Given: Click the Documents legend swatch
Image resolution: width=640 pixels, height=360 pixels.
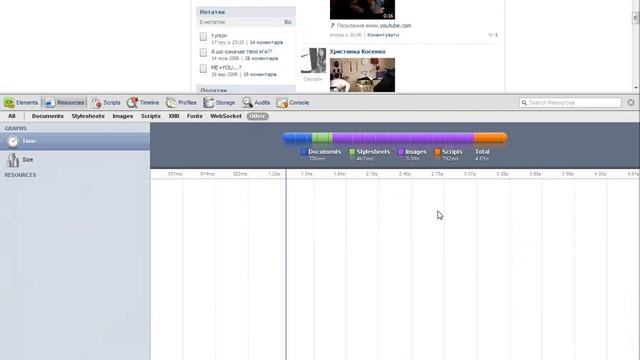Looking at the screenshot, I should 304,152.
